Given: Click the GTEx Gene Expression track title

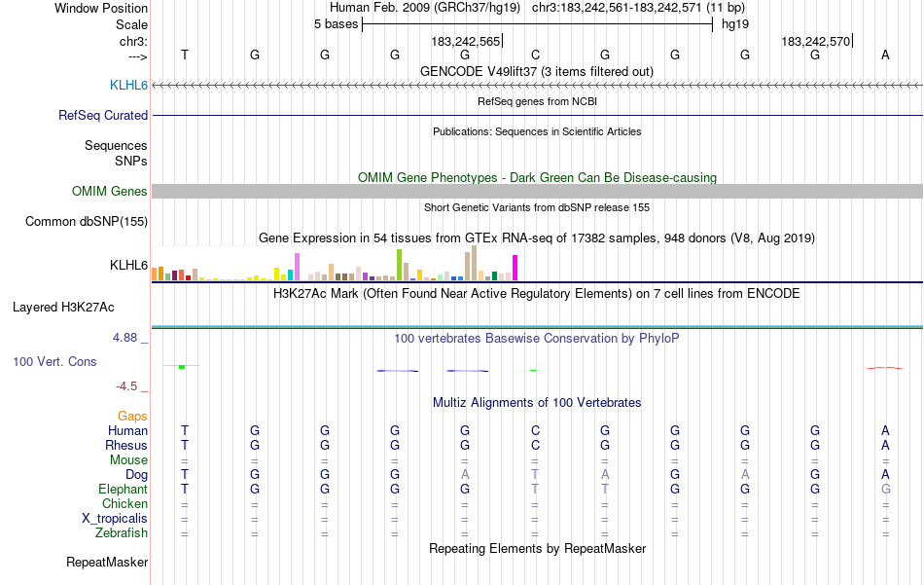Looking at the screenshot, I should point(537,238).
